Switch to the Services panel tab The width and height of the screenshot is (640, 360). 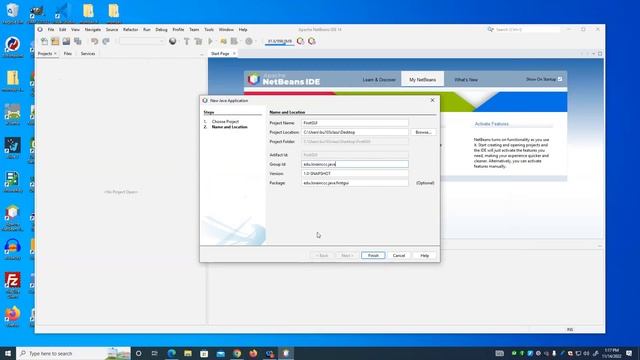88,53
